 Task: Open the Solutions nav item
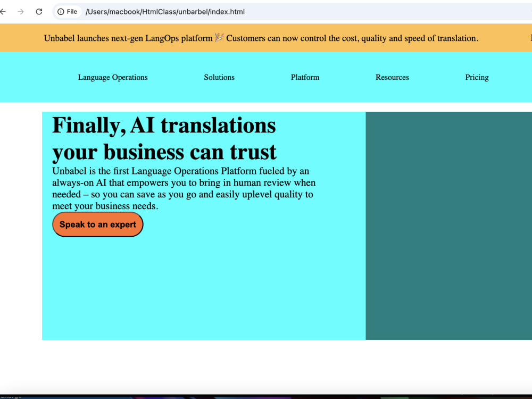(219, 77)
